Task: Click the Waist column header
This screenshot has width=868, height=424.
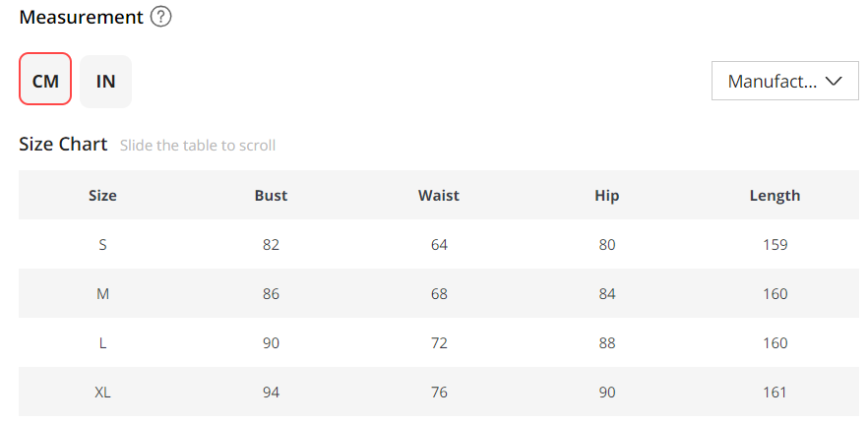Action: coord(439,195)
